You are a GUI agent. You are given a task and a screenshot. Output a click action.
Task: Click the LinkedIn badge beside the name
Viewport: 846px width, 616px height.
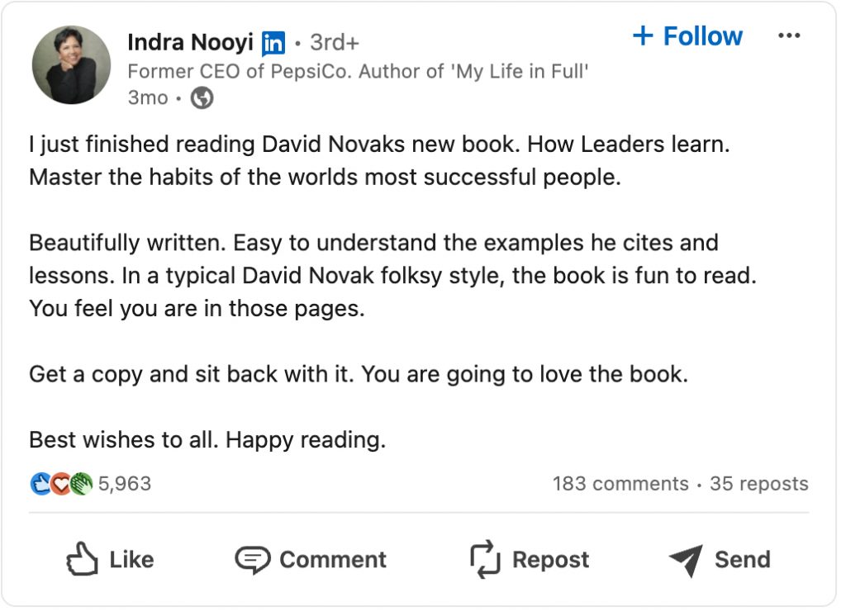tap(273, 42)
